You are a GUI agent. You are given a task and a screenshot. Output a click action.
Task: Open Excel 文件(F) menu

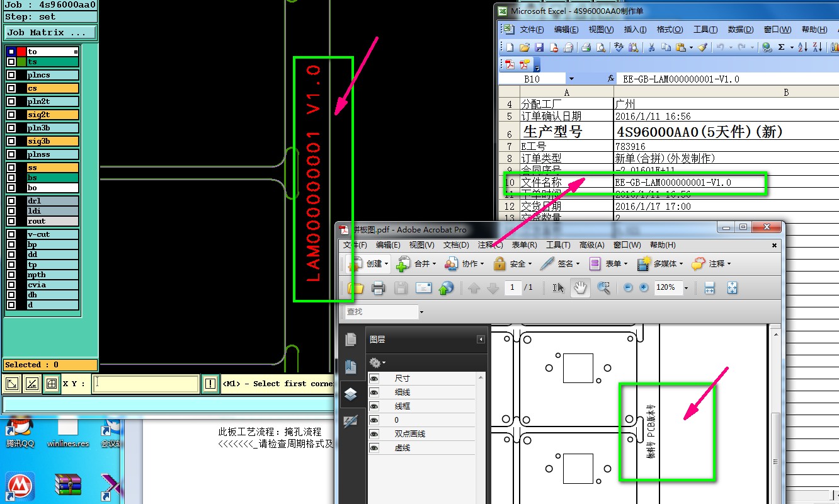pyautogui.click(x=532, y=30)
